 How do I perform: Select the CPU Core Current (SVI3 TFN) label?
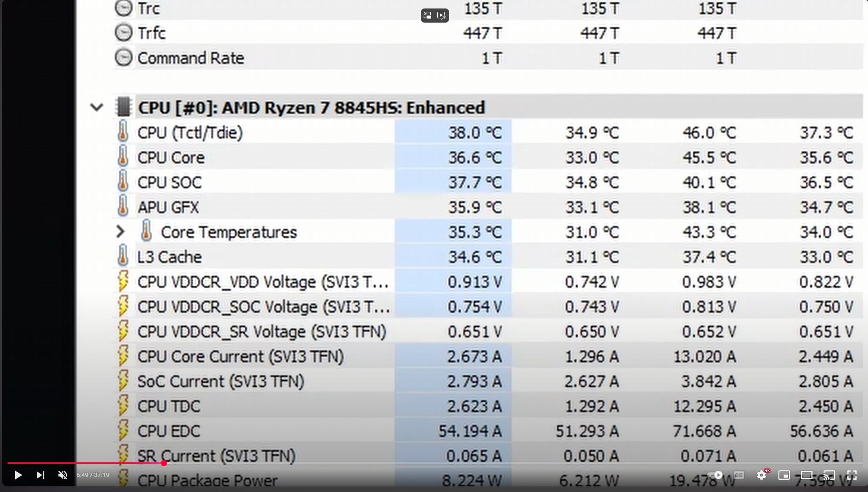click(241, 357)
